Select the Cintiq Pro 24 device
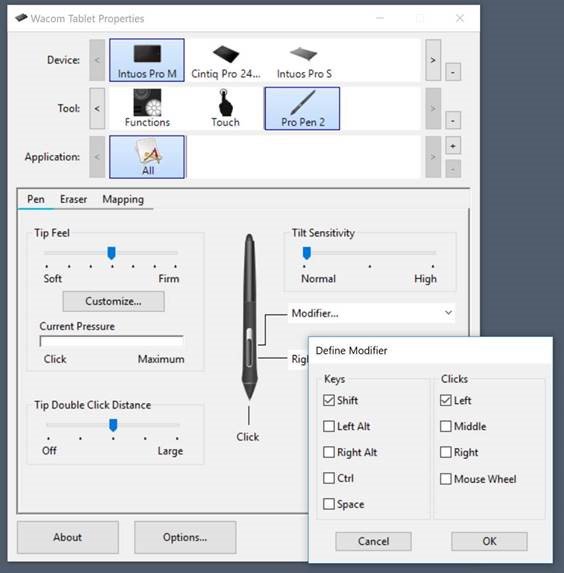The image size is (564, 573). 226,62
